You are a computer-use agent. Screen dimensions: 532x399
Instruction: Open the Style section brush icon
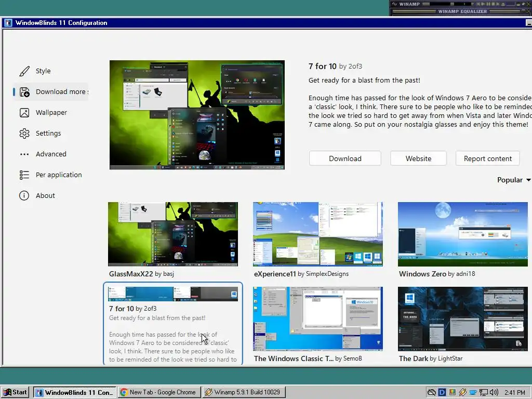pyautogui.click(x=24, y=71)
